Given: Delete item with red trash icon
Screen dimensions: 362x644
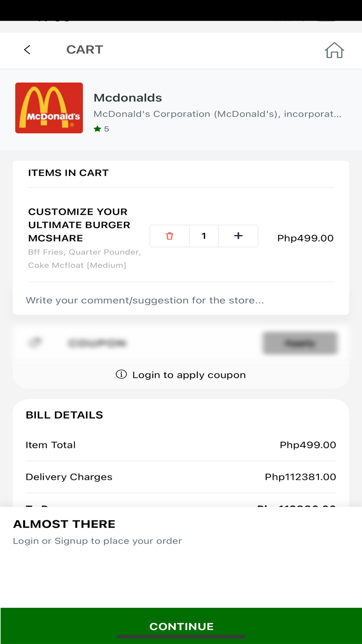Looking at the screenshot, I should click(169, 236).
